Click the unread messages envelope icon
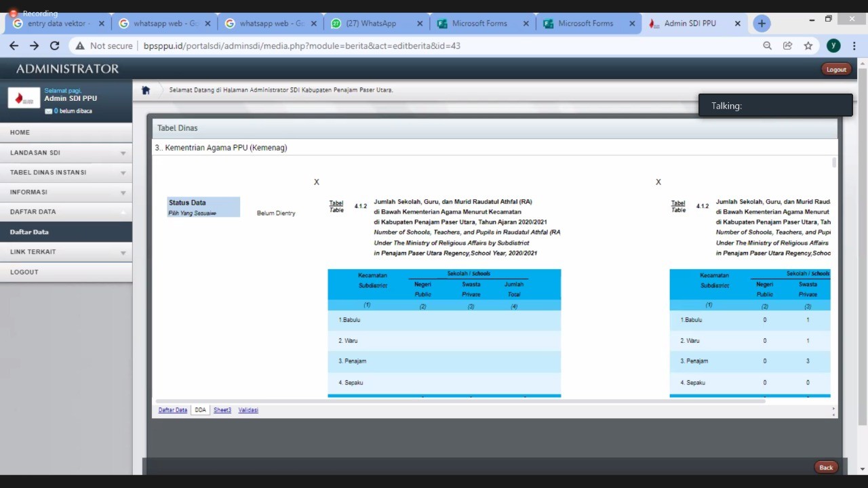Viewport: 868px width, 488px height. tap(48, 111)
